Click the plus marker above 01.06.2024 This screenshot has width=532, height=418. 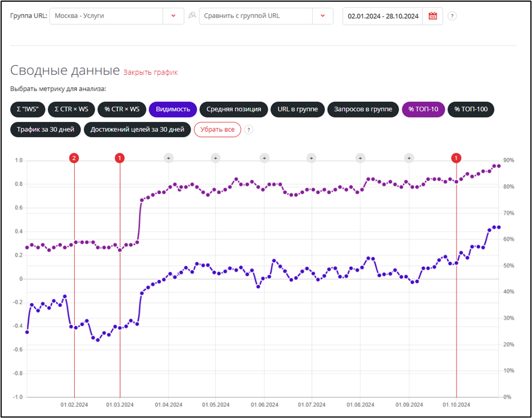click(264, 158)
